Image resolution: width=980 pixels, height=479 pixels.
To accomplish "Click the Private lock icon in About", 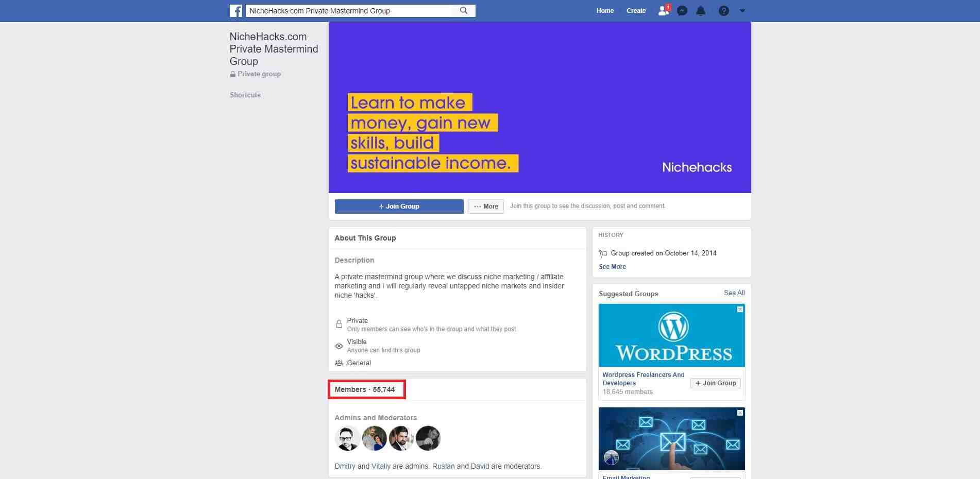I will [339, 324].
